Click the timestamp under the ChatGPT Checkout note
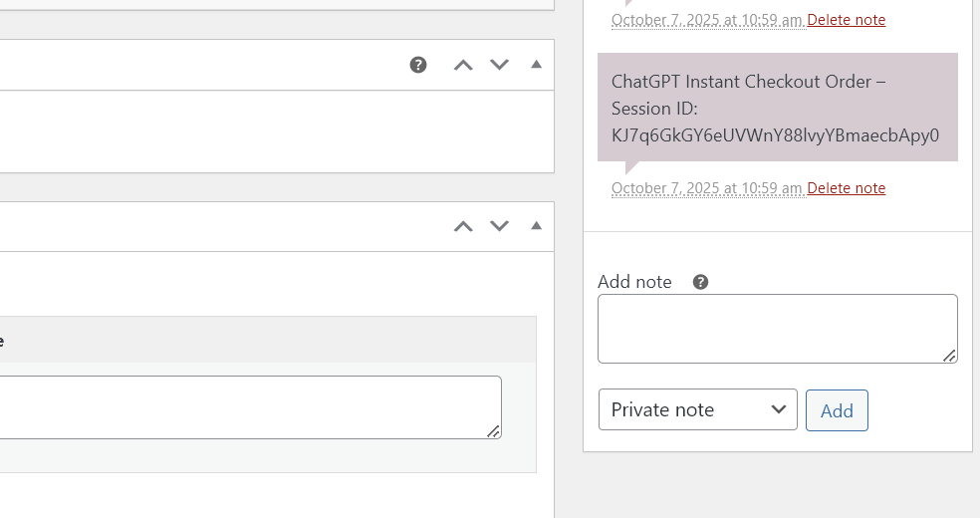The height and width of the screenshot is (518, 980). coord(707,188)
